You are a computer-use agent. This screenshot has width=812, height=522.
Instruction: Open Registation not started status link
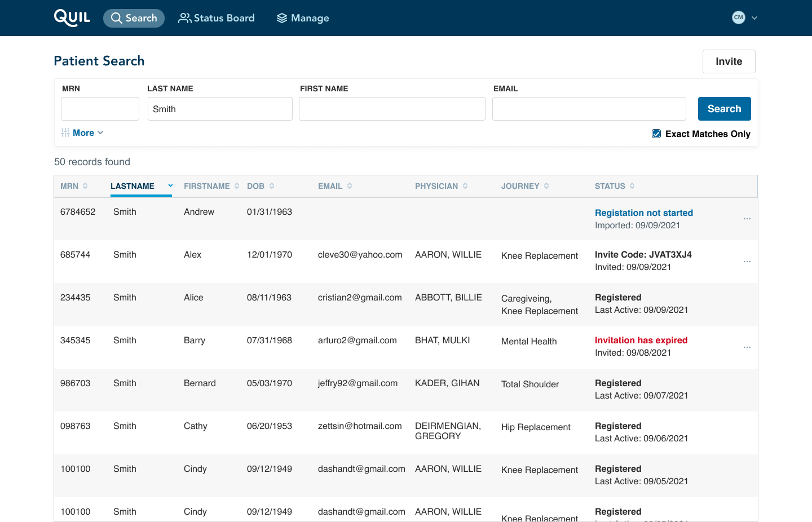643,213
